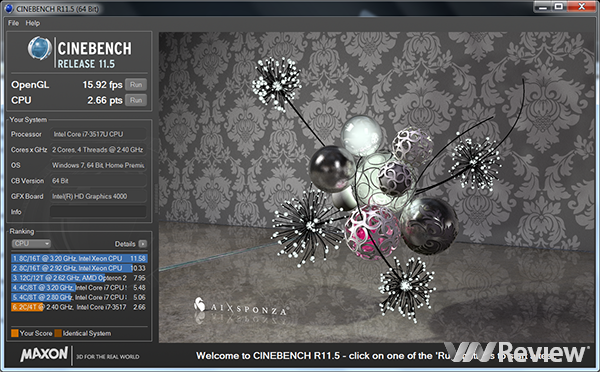This screenshot has height=372, width=600.
Task: Click the rendered scene preview image
Action: pyautogui.click(x=377, y=187)
